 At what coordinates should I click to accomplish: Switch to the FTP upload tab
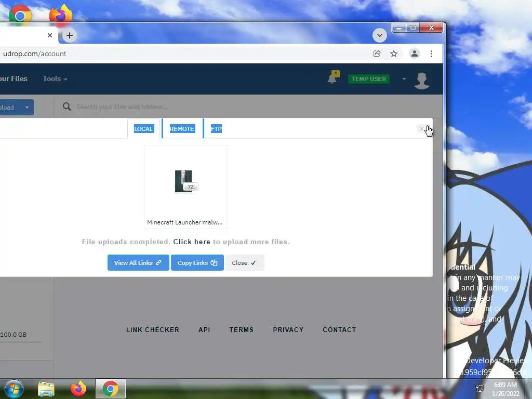[216, 129]
